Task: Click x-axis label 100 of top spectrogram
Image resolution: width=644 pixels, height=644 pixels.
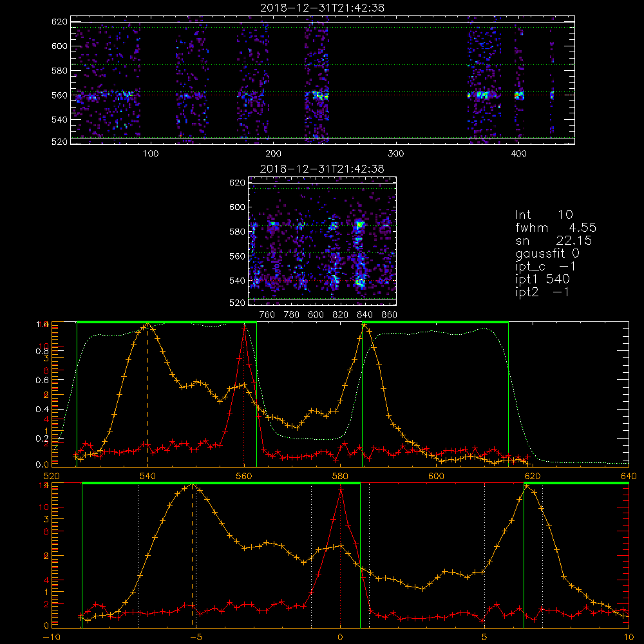Action: click(151, 153)
